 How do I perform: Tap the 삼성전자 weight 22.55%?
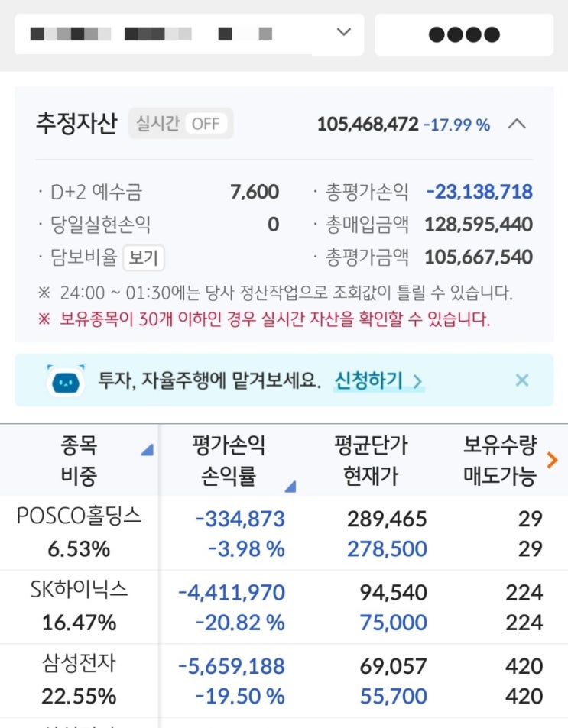79,697
